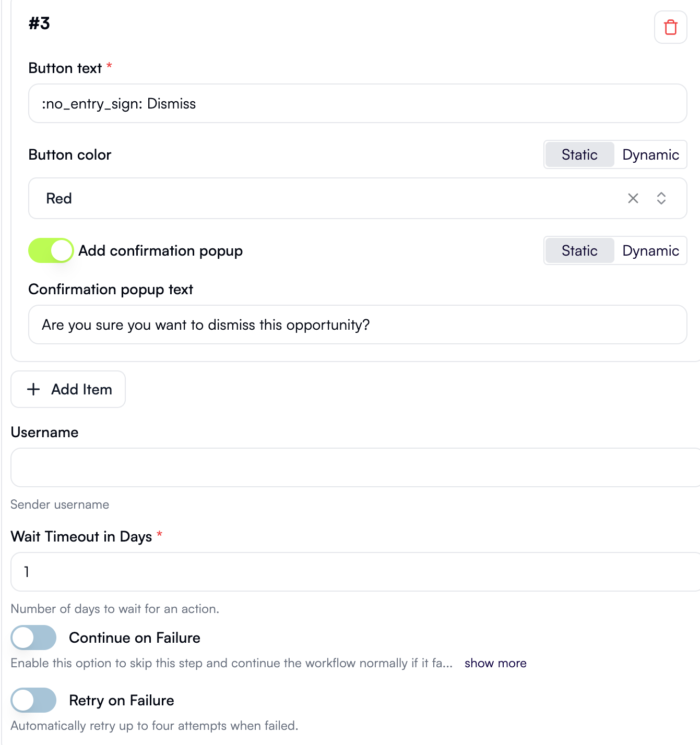Edit the confirmation popup text

click(358, 325)
